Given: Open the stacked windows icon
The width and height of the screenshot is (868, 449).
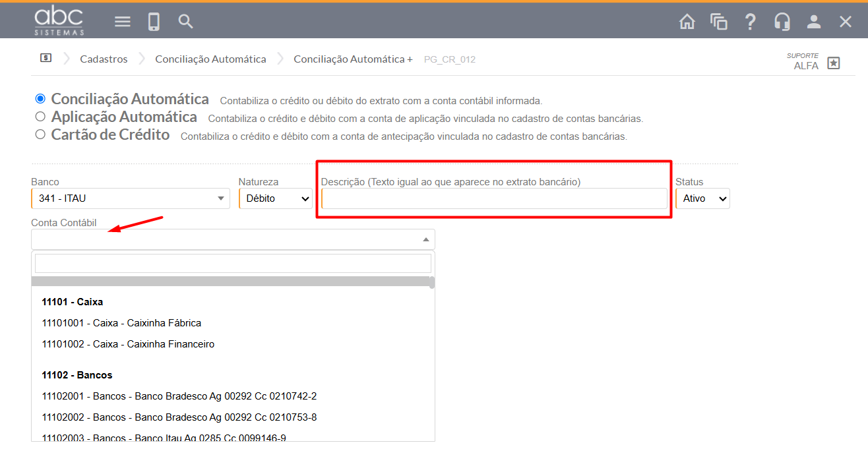Looking at the screenshot, I should [x=718, y=22].
